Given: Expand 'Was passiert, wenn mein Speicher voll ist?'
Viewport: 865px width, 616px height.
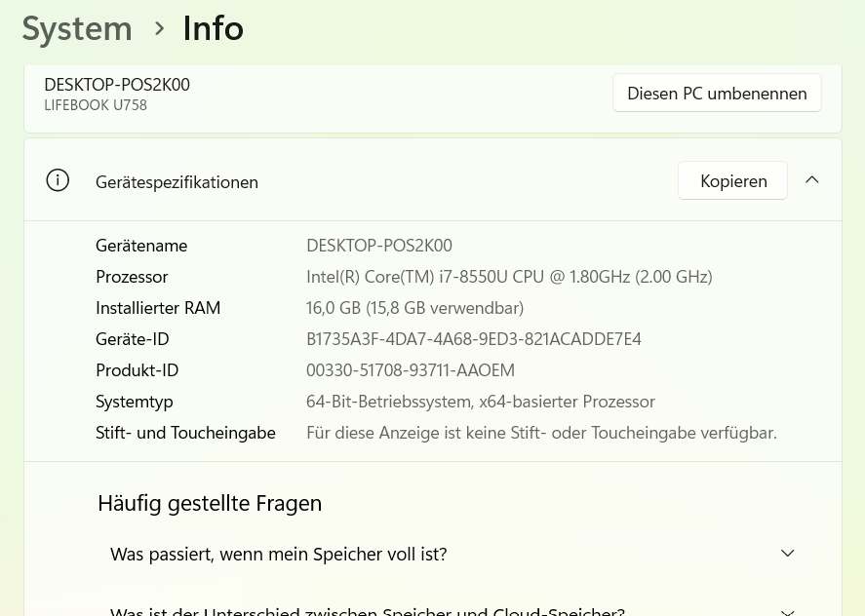Looking at the screenshot, I should click(x=452, y=554).
